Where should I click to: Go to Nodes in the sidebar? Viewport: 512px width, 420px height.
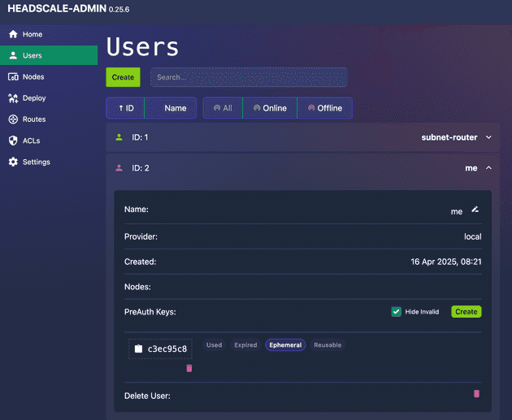[33, 77]
